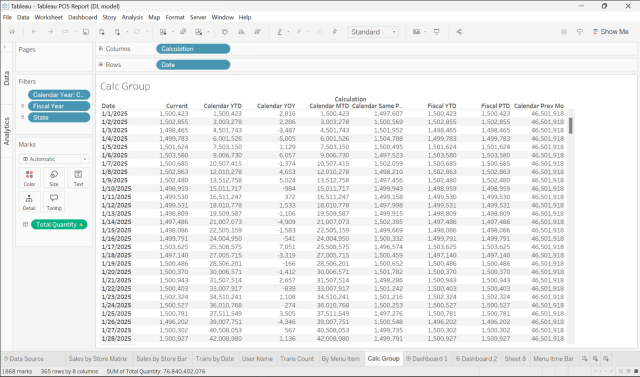Click the Calculation pill on Columns
Image resolution: width=640 pixels, height=377 pixels.
click(x=193, y=49)
